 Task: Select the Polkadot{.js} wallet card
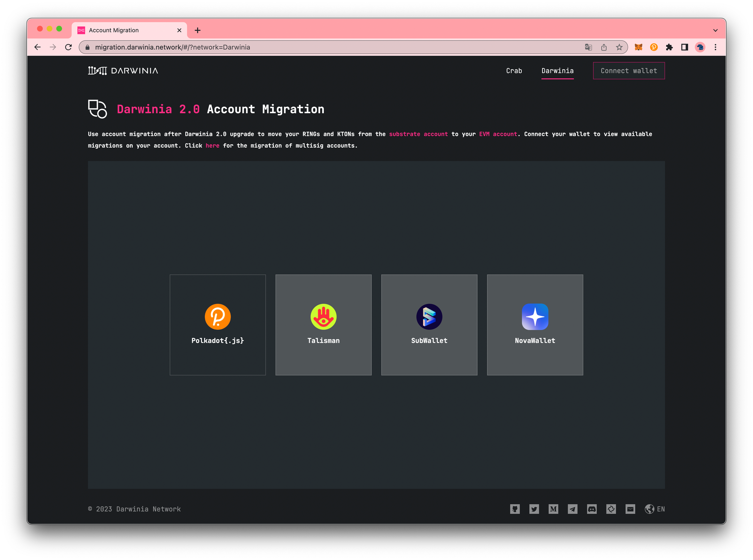[218, 324]
